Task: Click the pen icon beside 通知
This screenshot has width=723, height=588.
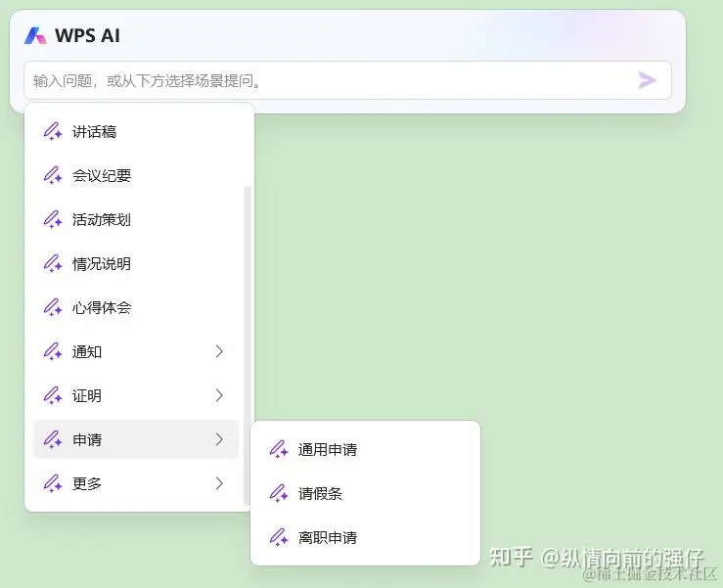Action: click(53, 351)
